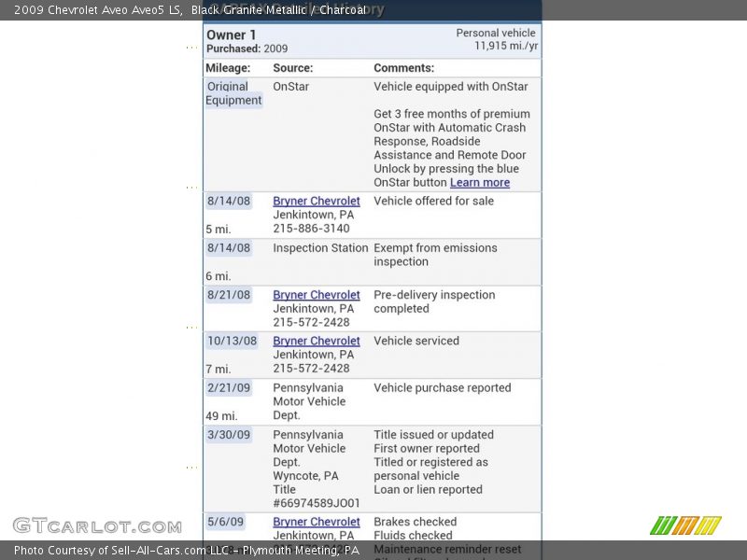Click the striped color logo icon

pyautogui.click(x=685, y=525)
